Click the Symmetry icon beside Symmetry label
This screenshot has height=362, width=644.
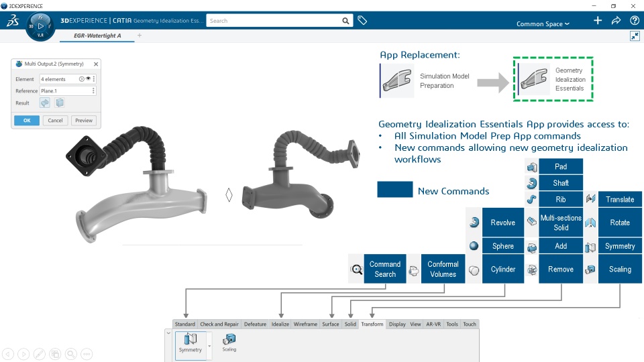click(590, 247)
